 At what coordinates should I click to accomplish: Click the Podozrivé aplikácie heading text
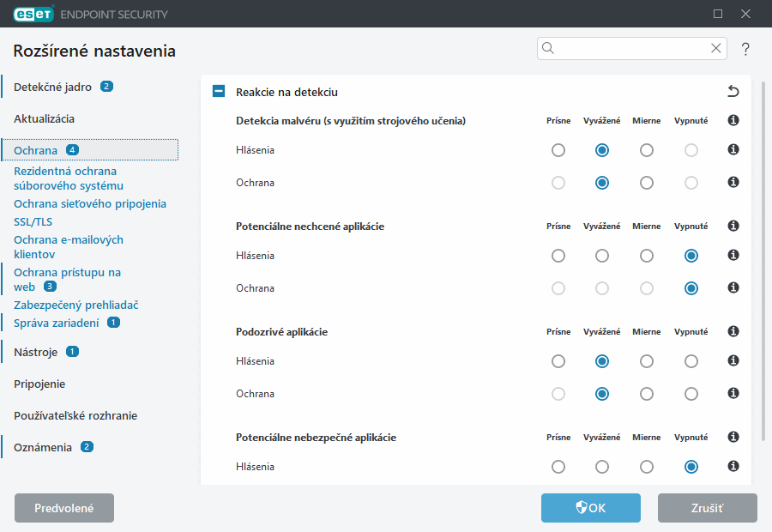[x=281, y=331]
